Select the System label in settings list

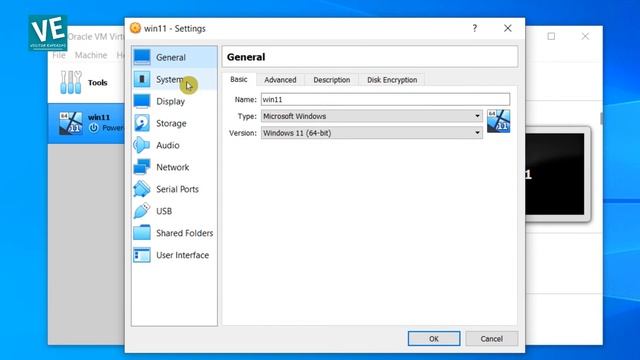click(169, 79)
